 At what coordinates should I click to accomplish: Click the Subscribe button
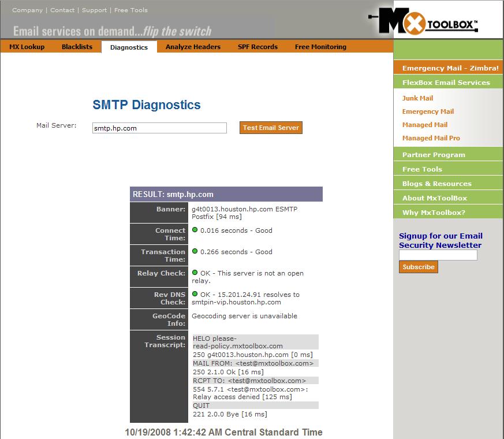(419, 267)
